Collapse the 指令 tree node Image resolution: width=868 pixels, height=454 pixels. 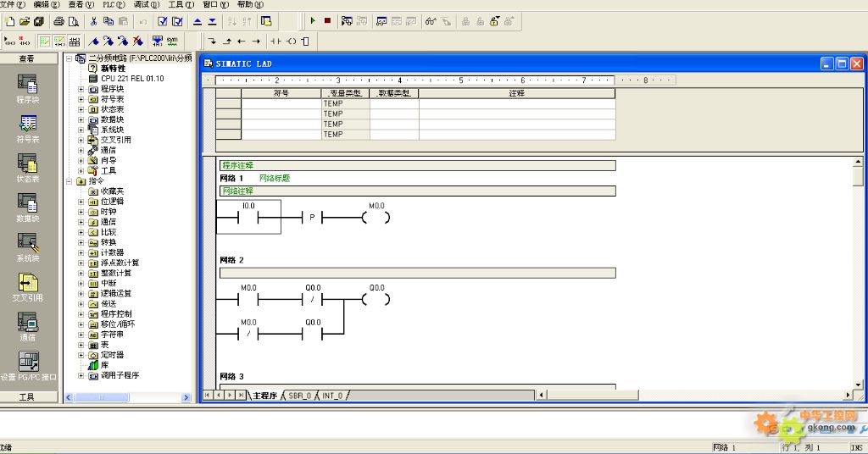pos(70,180)
